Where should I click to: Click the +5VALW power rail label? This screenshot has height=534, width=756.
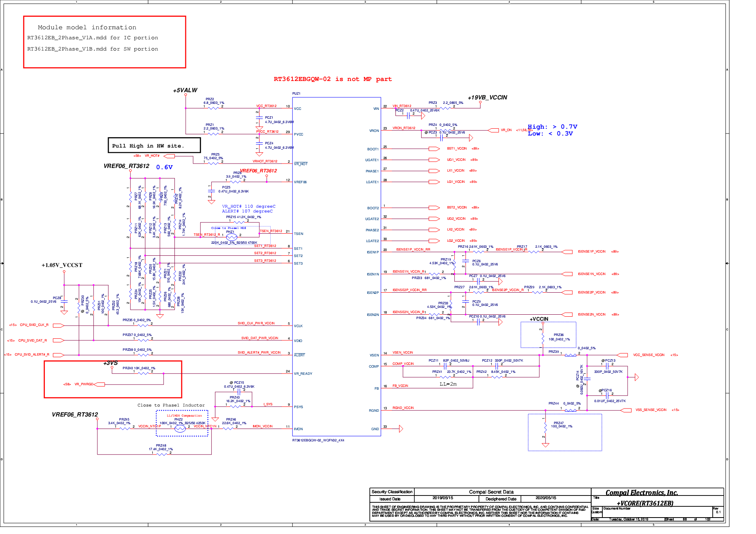185,90
